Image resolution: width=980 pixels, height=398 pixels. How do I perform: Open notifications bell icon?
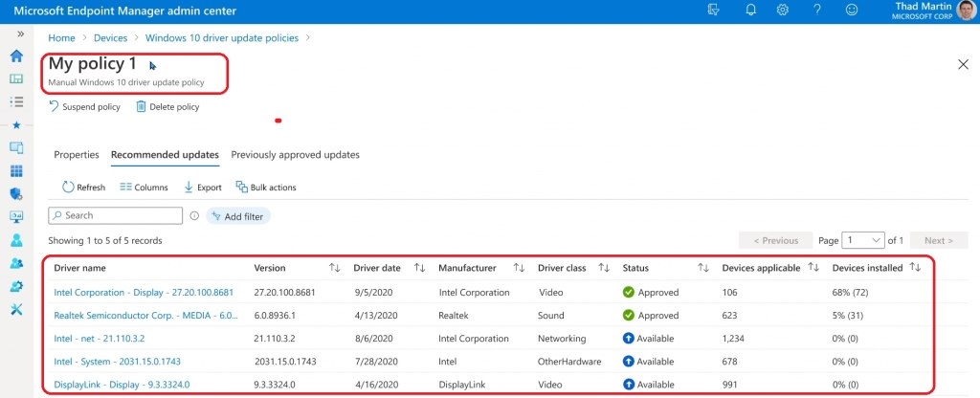tap(750, 10)
